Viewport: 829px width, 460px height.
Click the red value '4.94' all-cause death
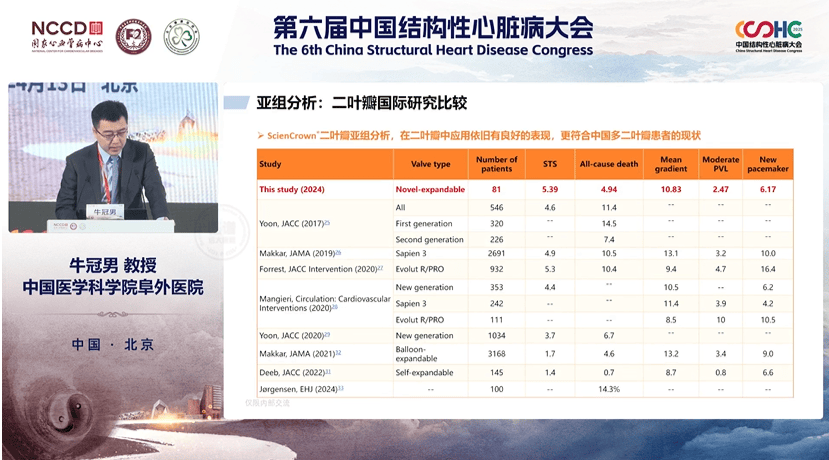609,189
